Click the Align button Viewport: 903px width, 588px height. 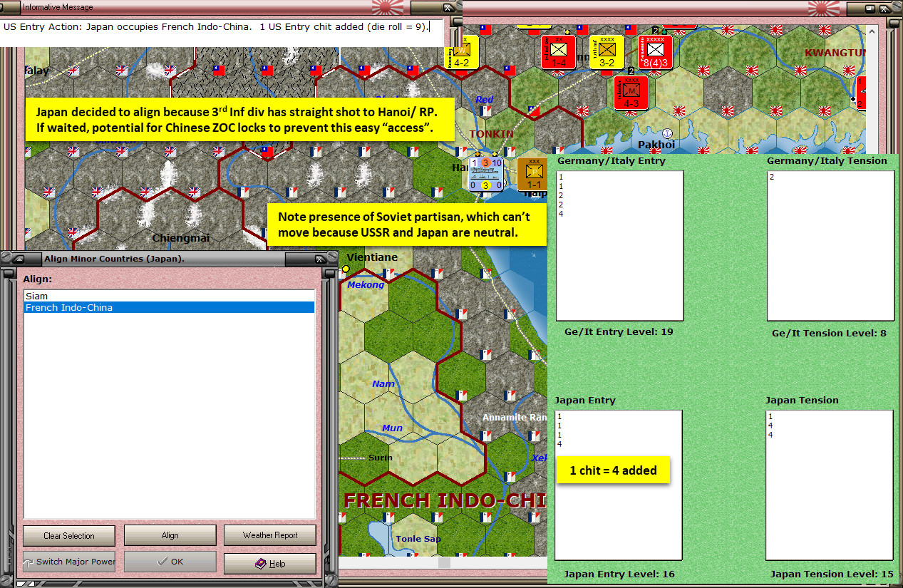click(x=170, y=535)
